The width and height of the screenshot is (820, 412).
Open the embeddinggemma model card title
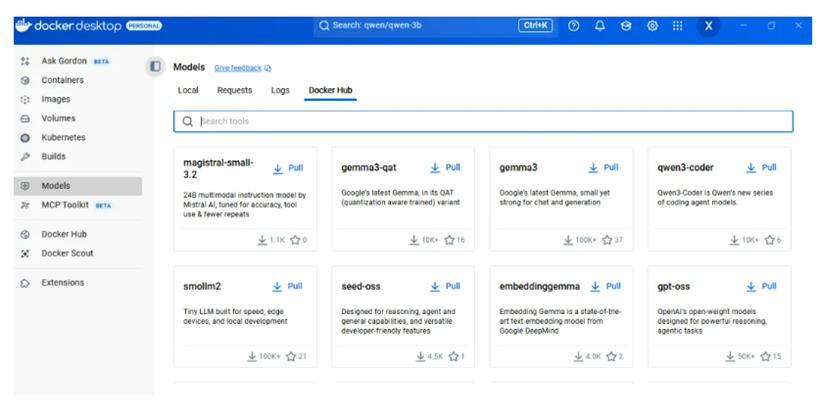(539, 287)
